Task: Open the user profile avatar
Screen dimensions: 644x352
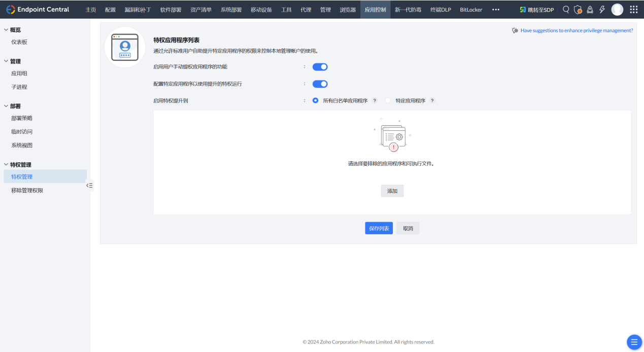Action: (617, 10)
